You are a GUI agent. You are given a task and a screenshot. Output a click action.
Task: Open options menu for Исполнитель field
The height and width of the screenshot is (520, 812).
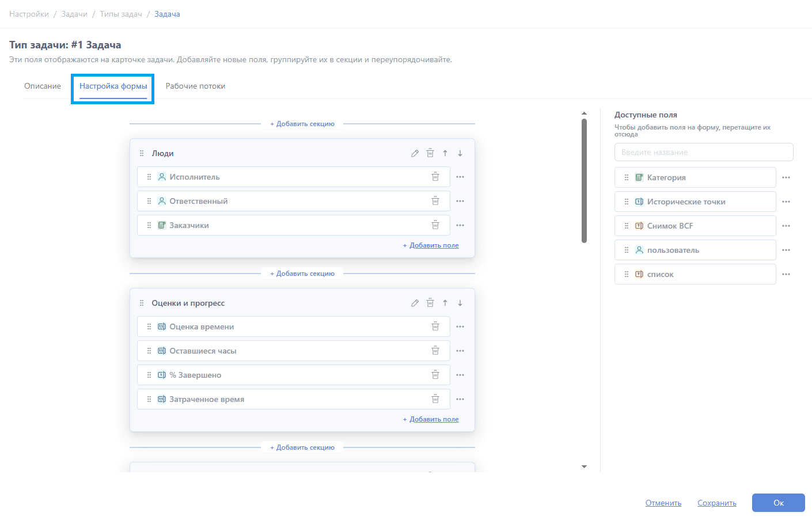tap(460, 177)
